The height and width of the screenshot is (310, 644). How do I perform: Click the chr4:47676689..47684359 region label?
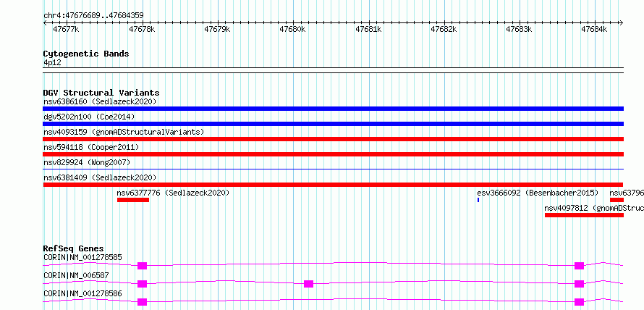point(93,16)
